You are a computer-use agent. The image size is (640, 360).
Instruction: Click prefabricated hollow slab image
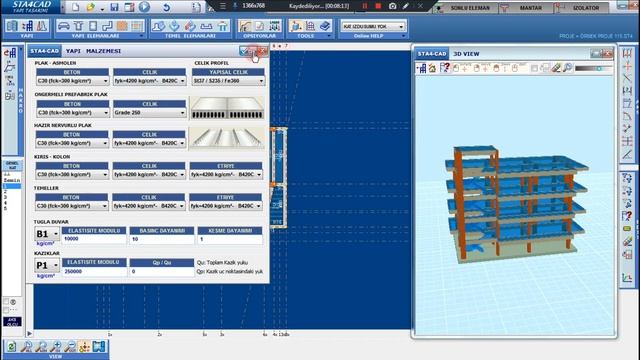tap(227, 108)
